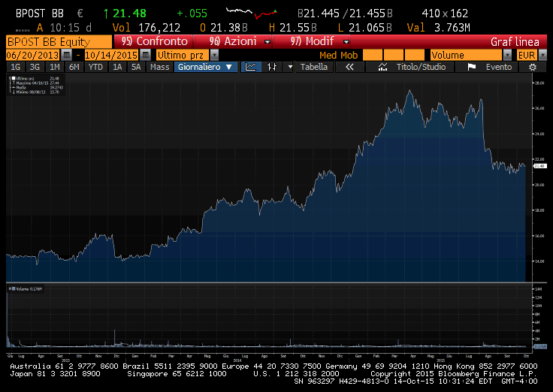
Task: Select the 1M time range tab
Action: tap(54, 67)
